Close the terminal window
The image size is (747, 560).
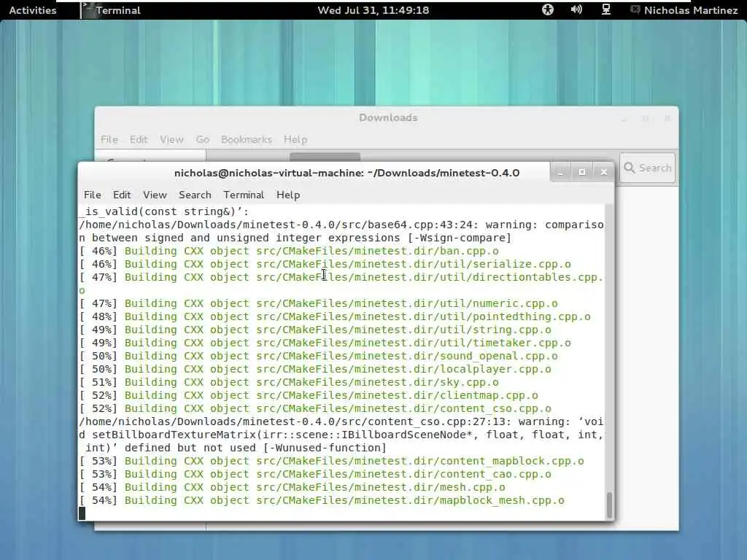[603, 172]
